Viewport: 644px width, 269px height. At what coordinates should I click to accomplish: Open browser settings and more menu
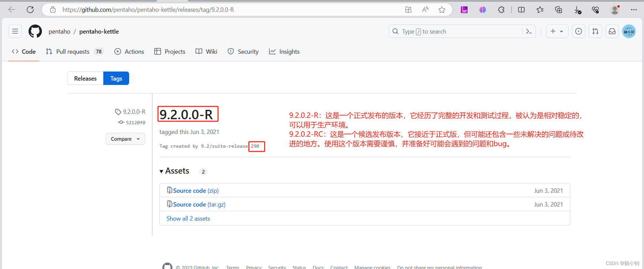(634, 10)
